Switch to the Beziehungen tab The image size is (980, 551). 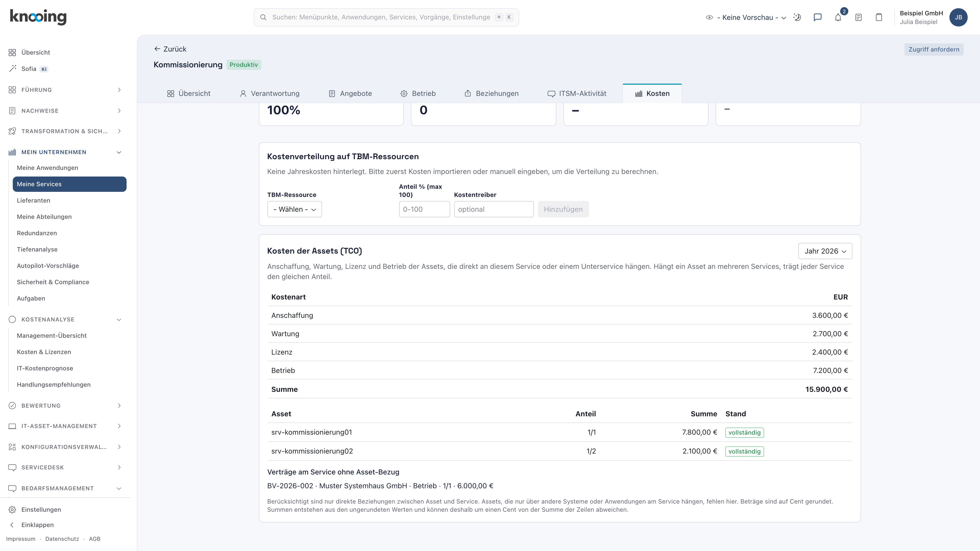pos(491,94)
